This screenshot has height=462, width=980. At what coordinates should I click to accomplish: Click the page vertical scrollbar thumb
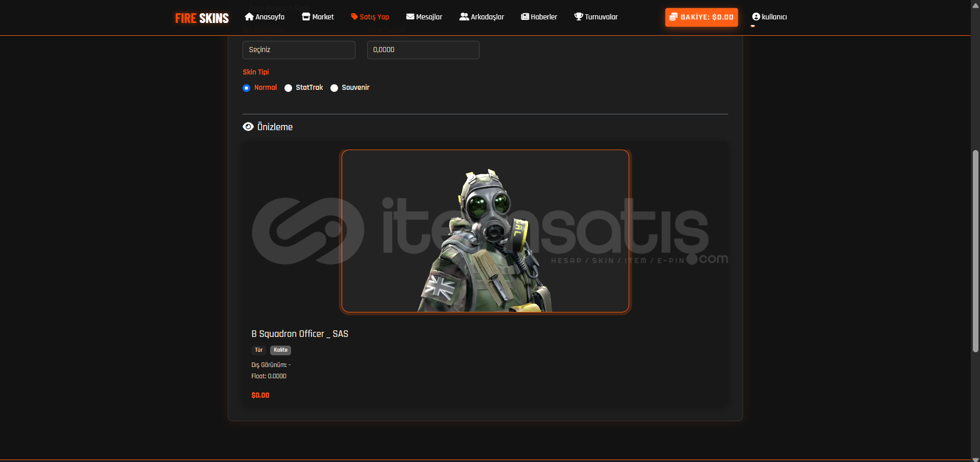(x=975, y=250)
